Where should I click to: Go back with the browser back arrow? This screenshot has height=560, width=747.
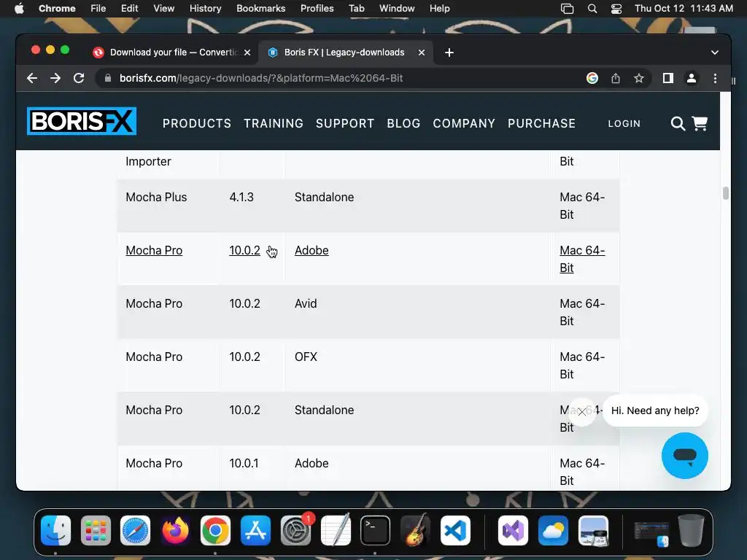click(32, 78)
